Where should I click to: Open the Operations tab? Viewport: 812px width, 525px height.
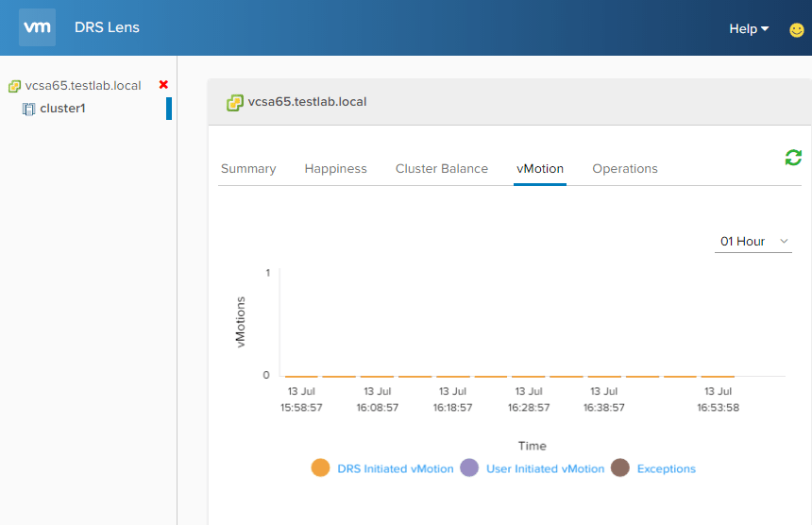(625, 169)
